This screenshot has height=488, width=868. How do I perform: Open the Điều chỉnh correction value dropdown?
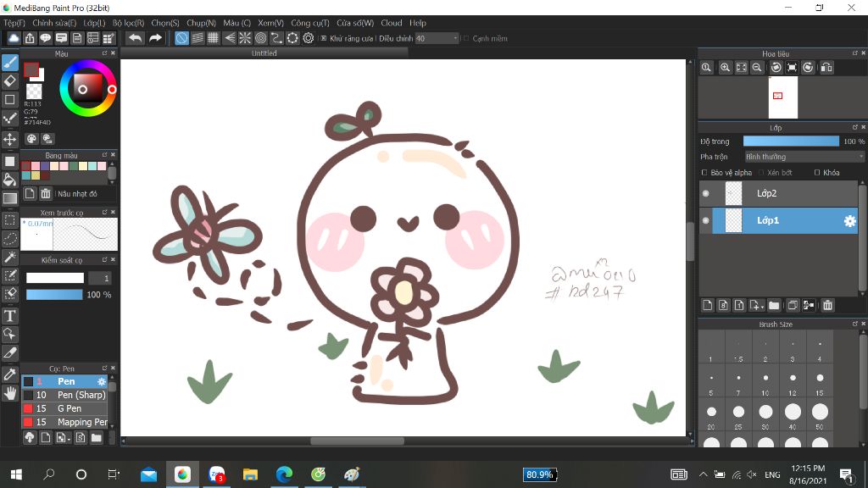[x=437, y=38]
